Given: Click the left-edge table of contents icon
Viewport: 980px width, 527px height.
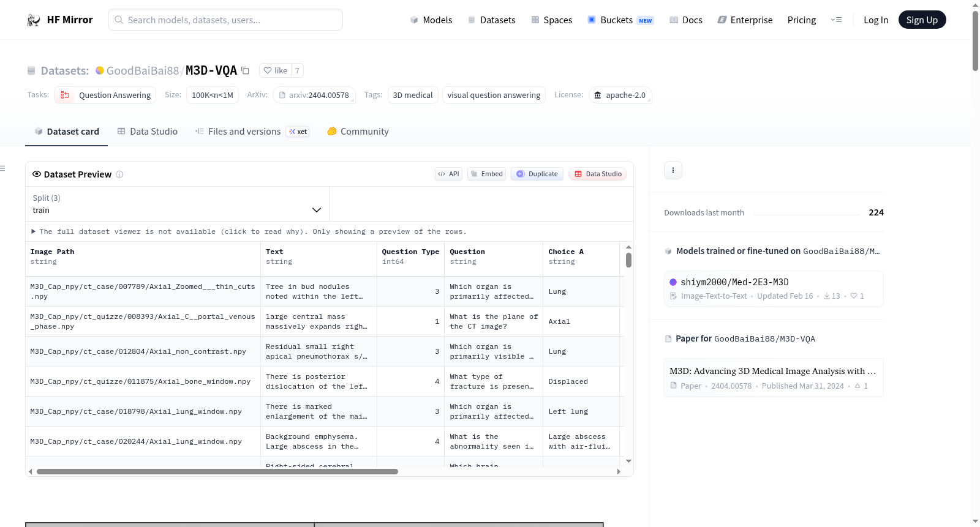Looking at the screenshot, I should tap(2, 168).
